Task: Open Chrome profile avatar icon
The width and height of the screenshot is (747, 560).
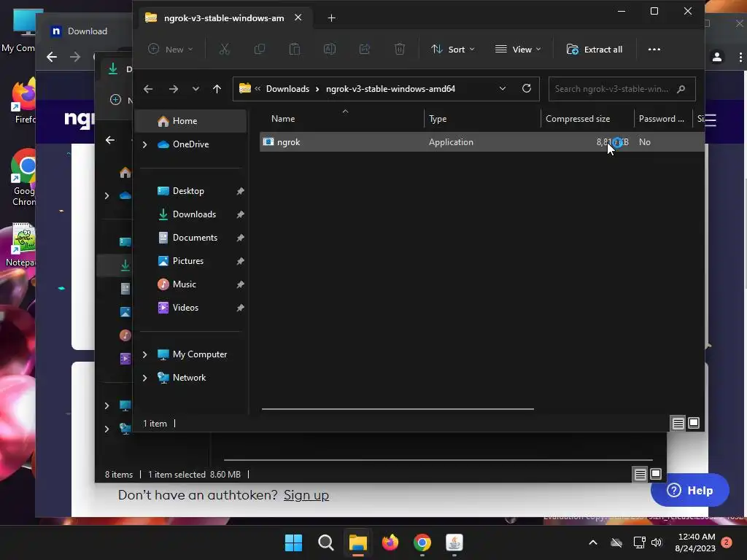Action: tap(717, 57)
